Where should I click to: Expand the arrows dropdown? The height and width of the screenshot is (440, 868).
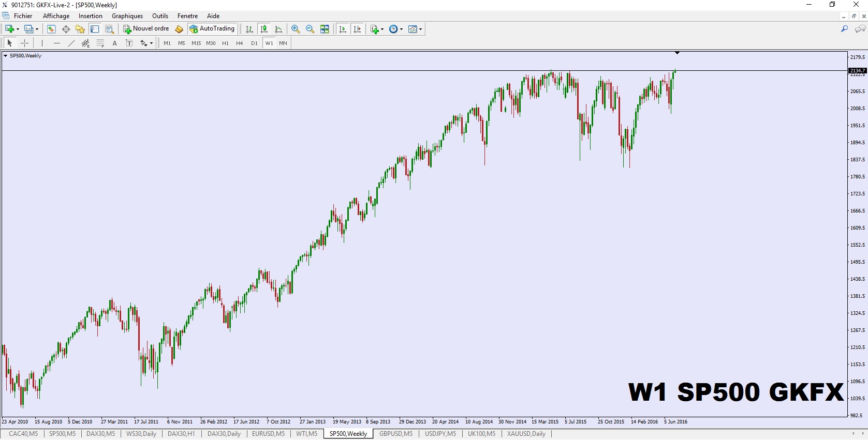click(151, 43)
